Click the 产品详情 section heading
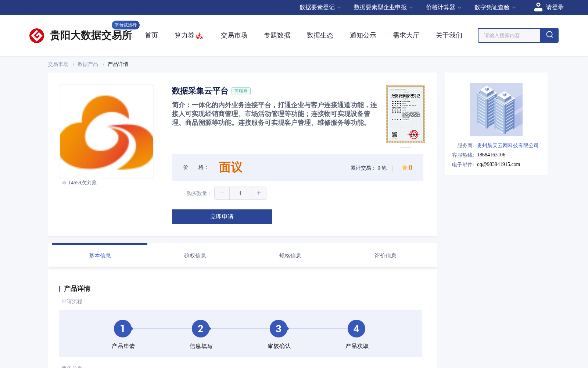588x368 pixels. [x=77, y=289]
